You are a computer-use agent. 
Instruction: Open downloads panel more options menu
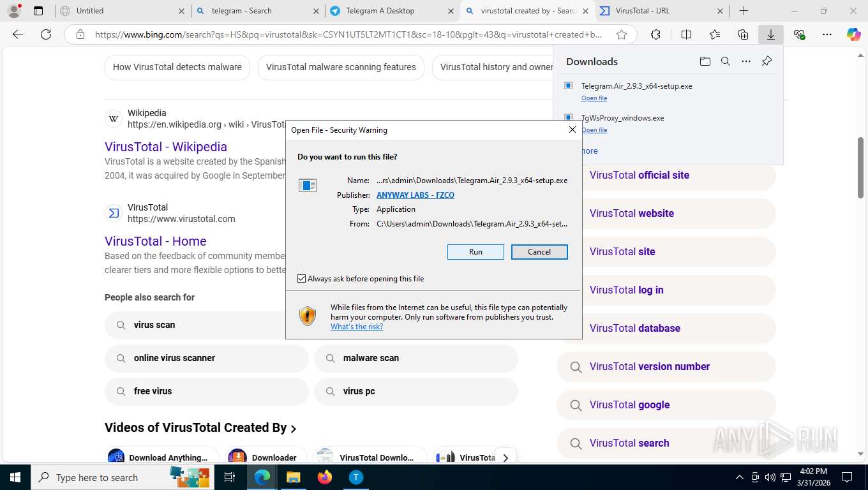point(746,61)
